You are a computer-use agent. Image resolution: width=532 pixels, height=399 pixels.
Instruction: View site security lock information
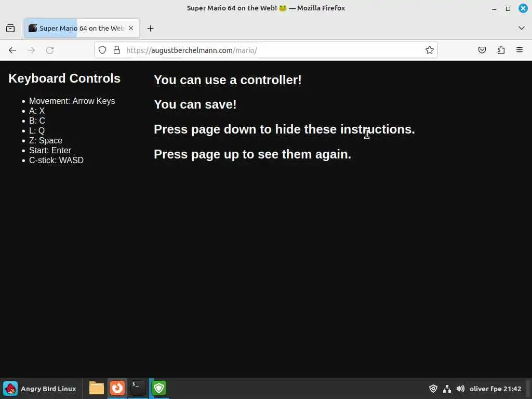[x=117, y=50]
